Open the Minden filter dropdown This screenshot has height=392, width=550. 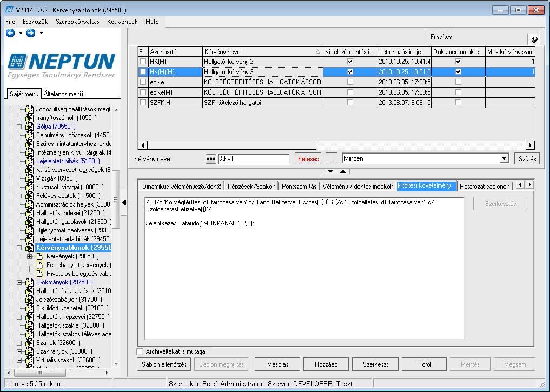point(505,158)
